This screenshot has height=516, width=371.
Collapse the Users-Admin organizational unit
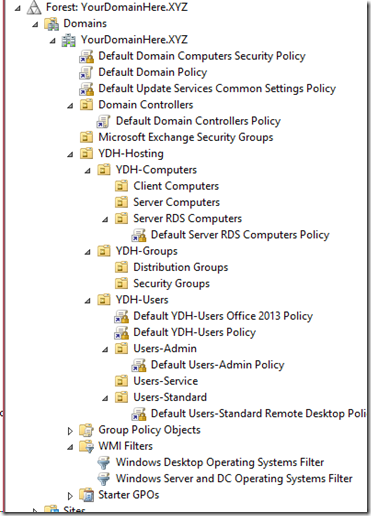click(x=105, y=350)
